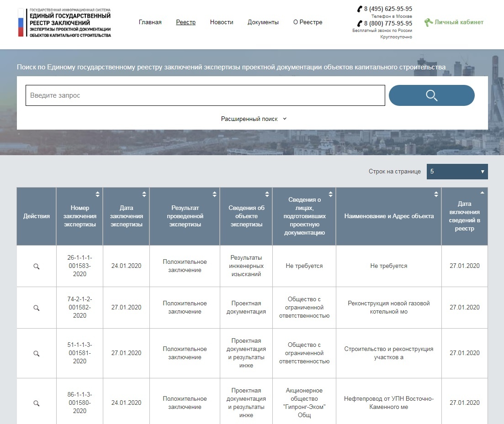The width and height of the screenshot is (504, 424).
Task: Select the cell 86-1-1-3-001580-2020
Action: click(80, 403)
